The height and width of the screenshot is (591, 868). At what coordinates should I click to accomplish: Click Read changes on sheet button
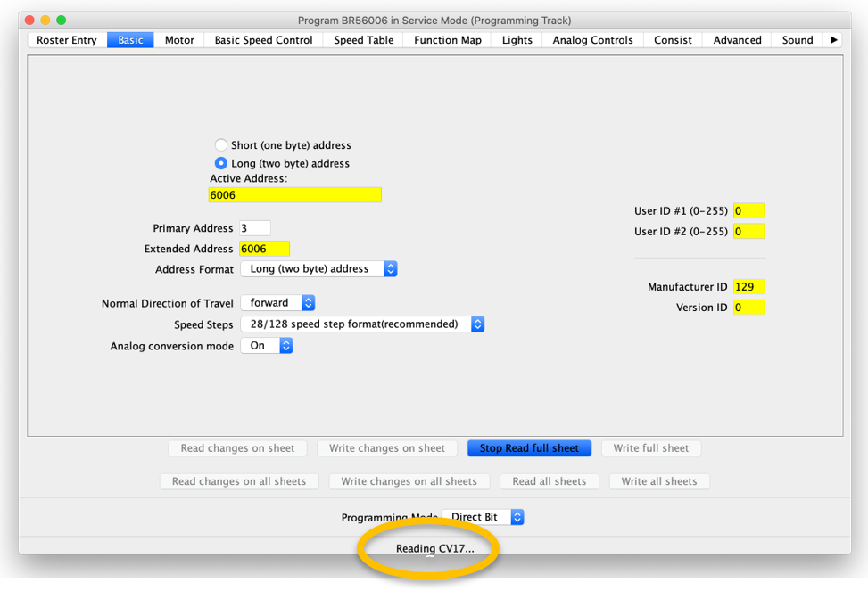pyautogui.click(x=237, y=448)
